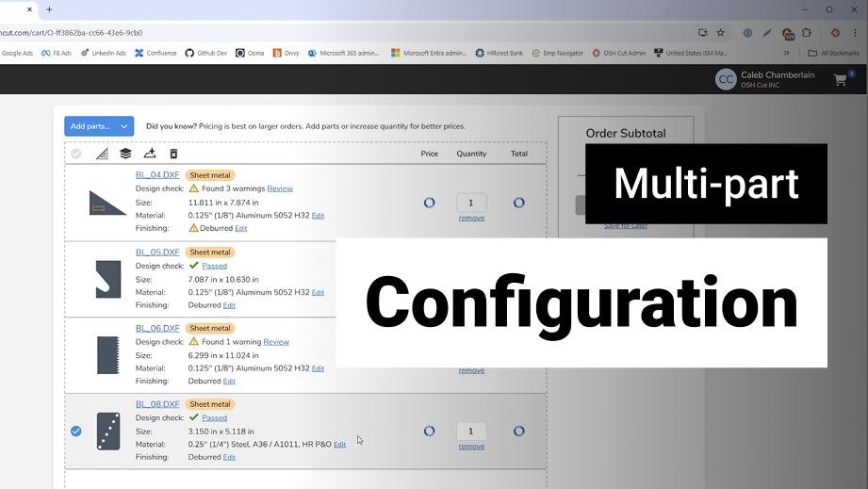Viewport: 868px width, 489px height.
Task: Open the LinkedIn Ads bookmark
Action: (103, 53)
